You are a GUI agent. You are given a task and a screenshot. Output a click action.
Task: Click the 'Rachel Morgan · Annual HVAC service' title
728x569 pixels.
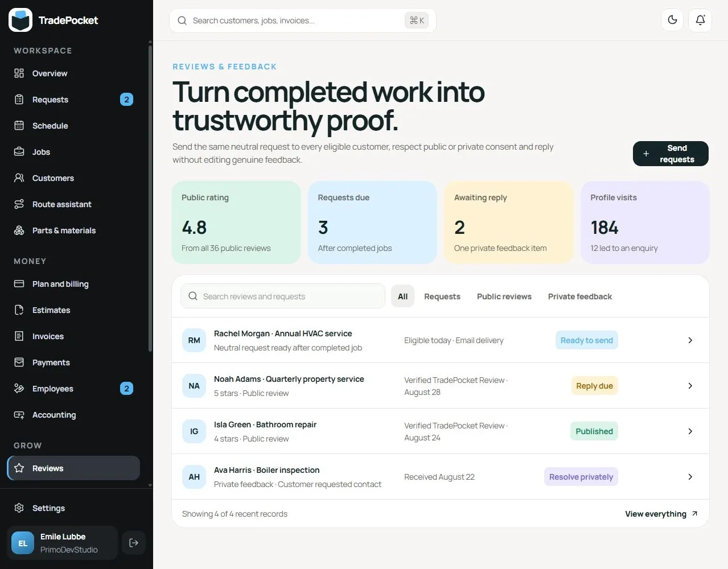(283, 333)
